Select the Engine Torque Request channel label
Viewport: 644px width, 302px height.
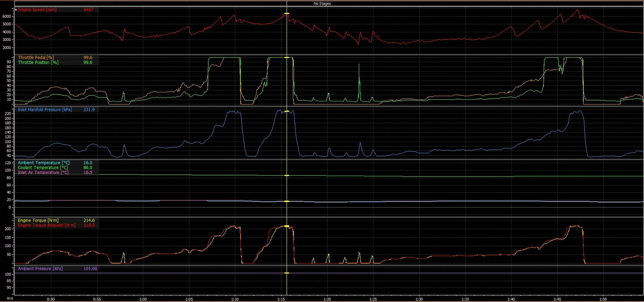[47, 225]
